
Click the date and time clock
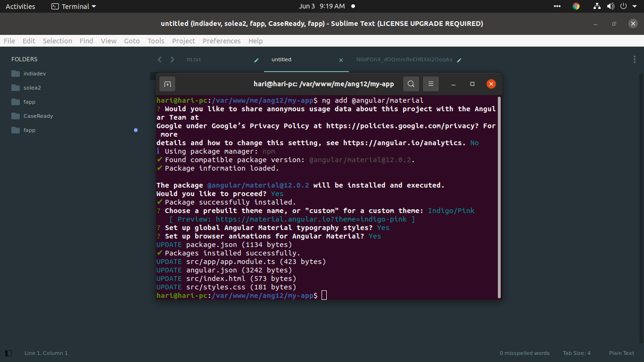pyautogui.click(x=322, y=6)
